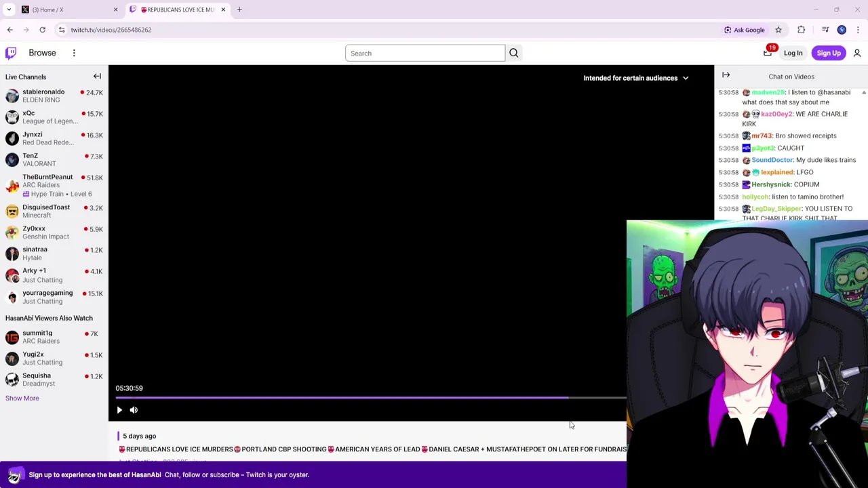Click the 5 days ago video date
The height and width of the screenshot is (488, 868).
tap(140, 436)
